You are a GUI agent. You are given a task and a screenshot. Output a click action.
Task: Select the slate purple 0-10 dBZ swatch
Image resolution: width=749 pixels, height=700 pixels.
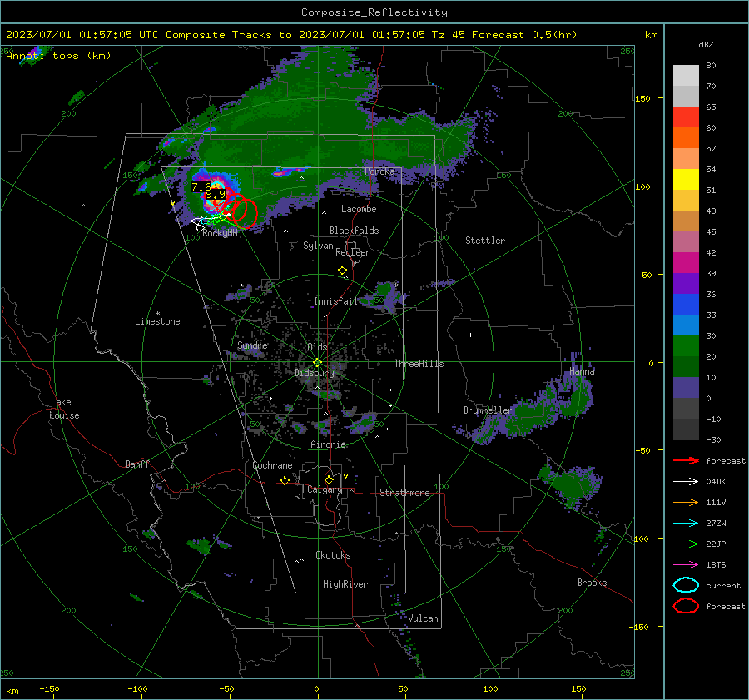tap(686, 388)
